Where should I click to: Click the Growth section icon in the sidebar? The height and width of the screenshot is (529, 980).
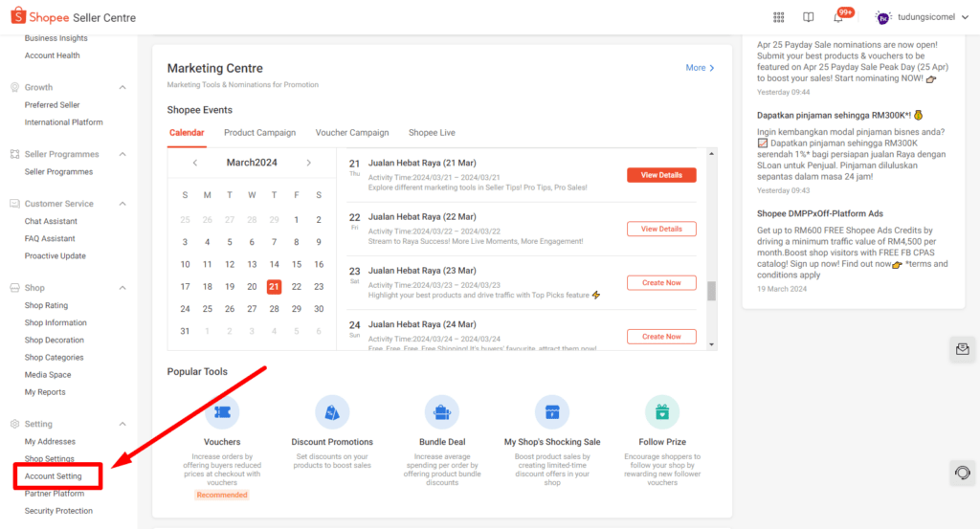[14, 87]
